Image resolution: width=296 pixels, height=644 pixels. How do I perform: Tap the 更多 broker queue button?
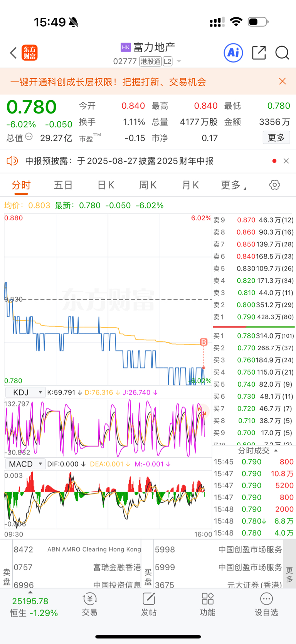[289, 574]
